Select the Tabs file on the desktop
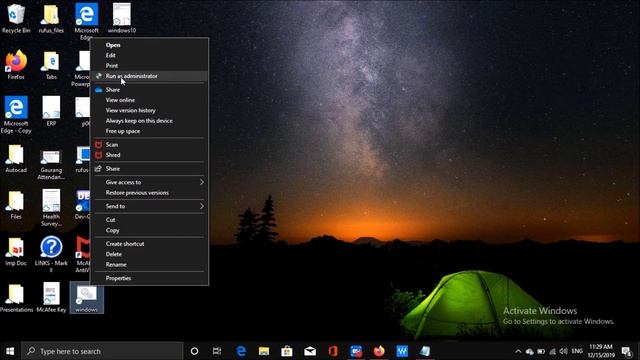Screen dimensions: 640x360 51,65
